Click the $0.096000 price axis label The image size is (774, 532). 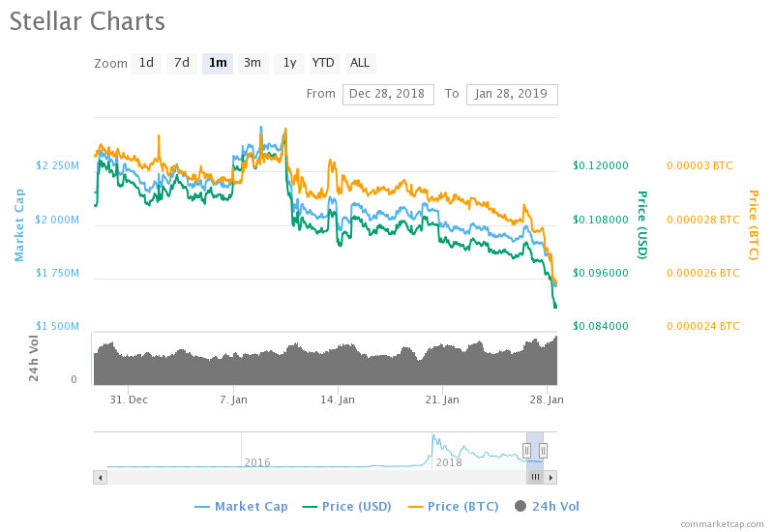(x=601, y=273)
